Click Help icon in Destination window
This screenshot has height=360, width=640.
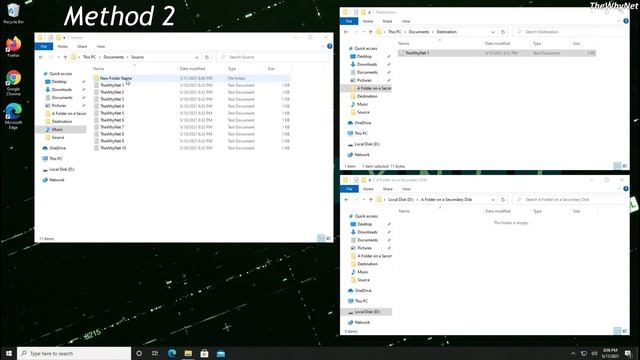[x=626, y=21]
